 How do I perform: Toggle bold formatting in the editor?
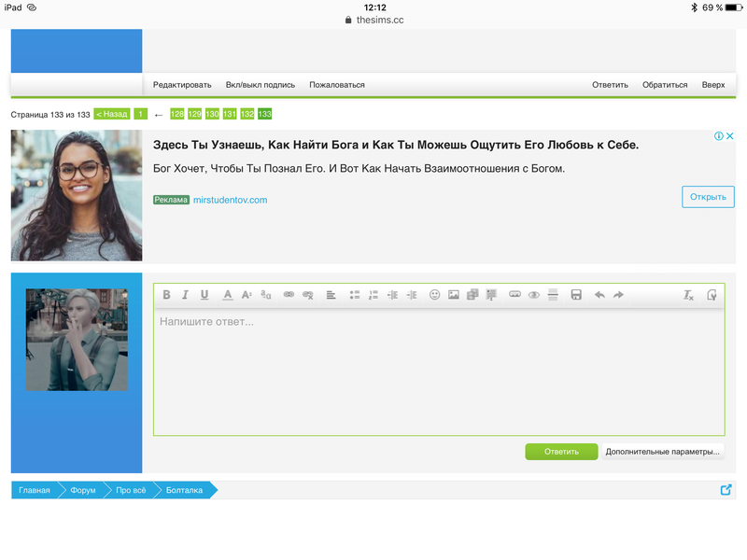(166, 295)
